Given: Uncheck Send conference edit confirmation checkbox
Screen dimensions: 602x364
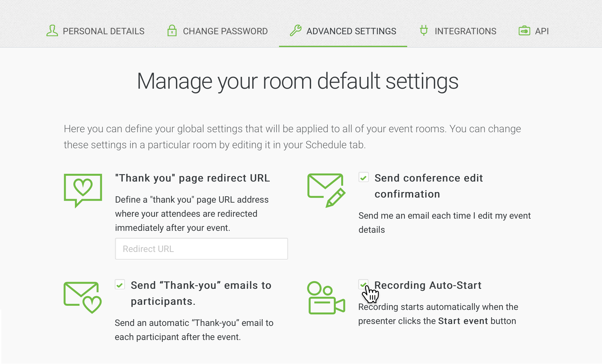Looking at the screenshot, I should [x=364, y=178].
